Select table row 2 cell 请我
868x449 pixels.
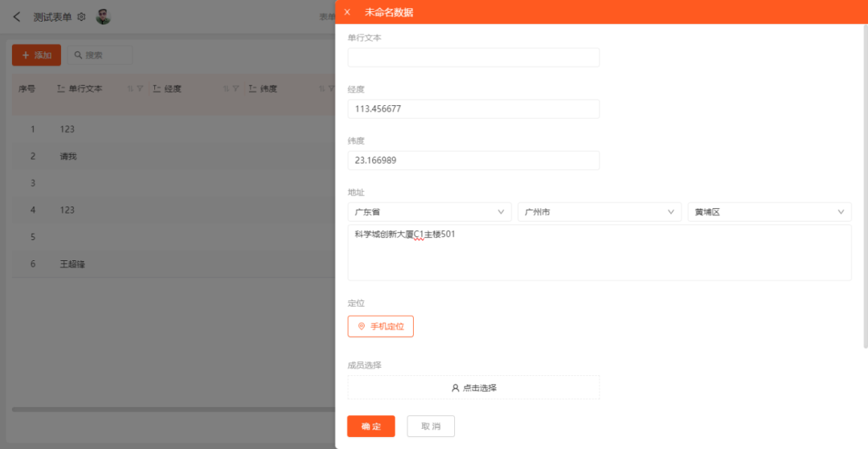(68, 157)
